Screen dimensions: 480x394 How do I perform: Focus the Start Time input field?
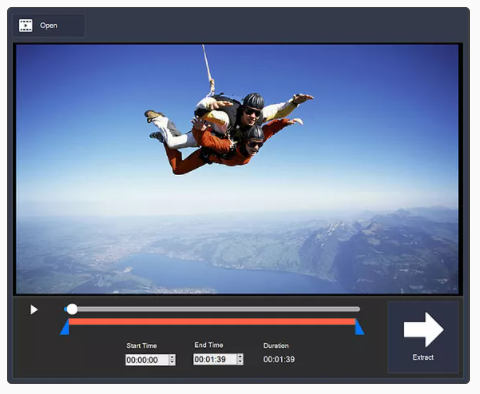coord(147,360)
